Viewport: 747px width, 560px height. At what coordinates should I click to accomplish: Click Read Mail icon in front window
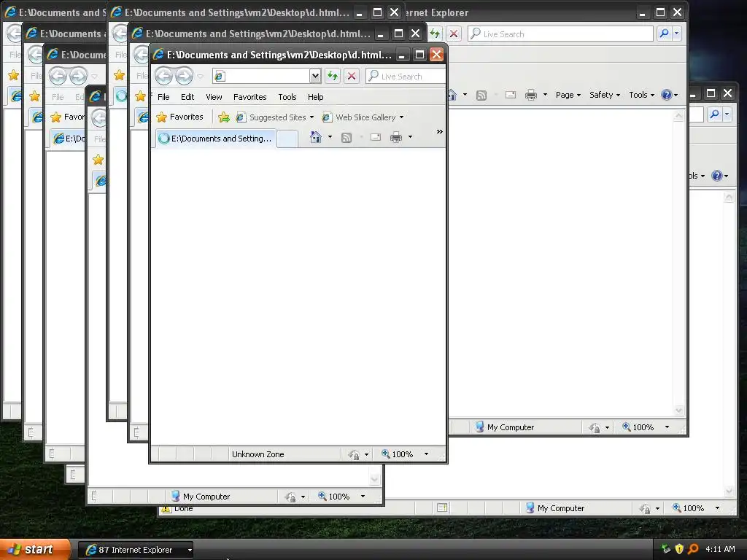[x=376, y=137]
